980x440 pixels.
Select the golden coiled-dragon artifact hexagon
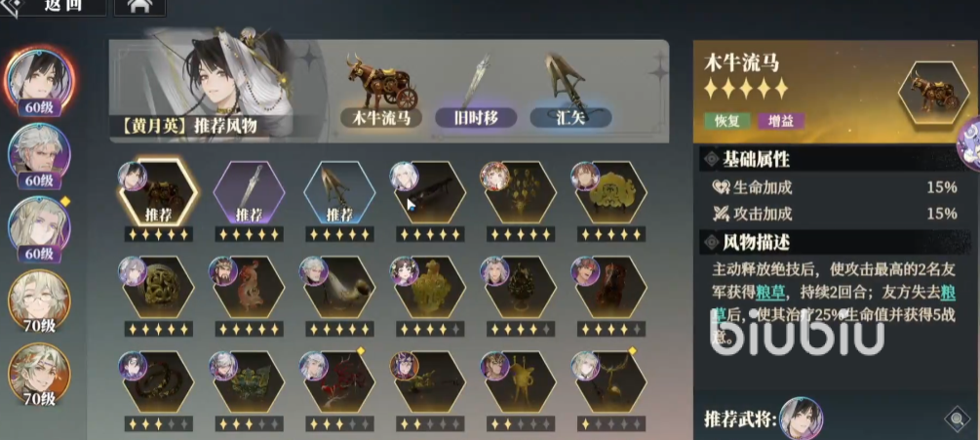pos(158,288)
